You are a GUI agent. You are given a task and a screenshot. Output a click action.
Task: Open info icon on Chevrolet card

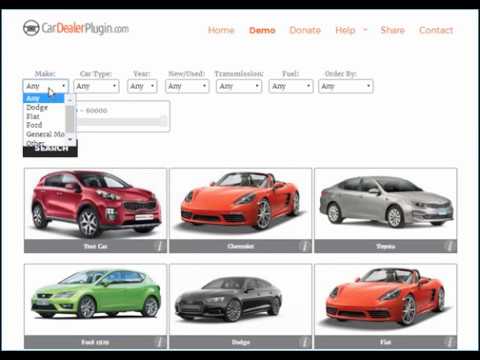tap(305, 246)
